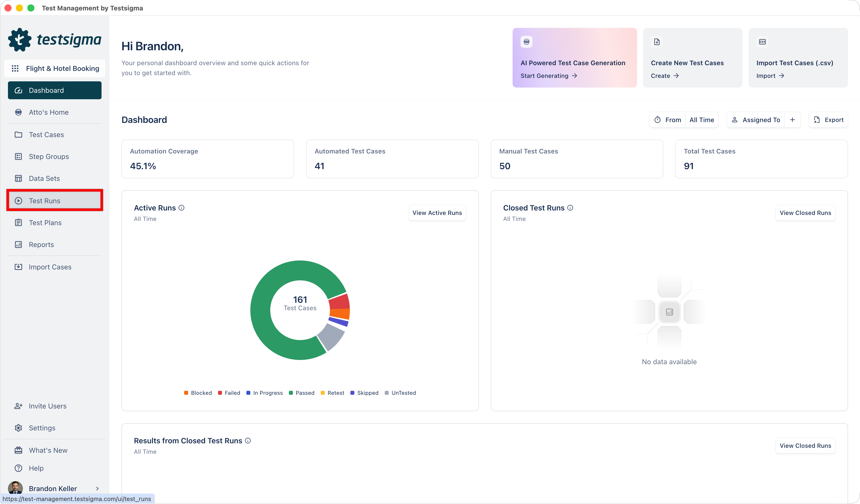This screenshot has height=504, width=860.
Task: Click the View Active Runs button
Action: 437,213
